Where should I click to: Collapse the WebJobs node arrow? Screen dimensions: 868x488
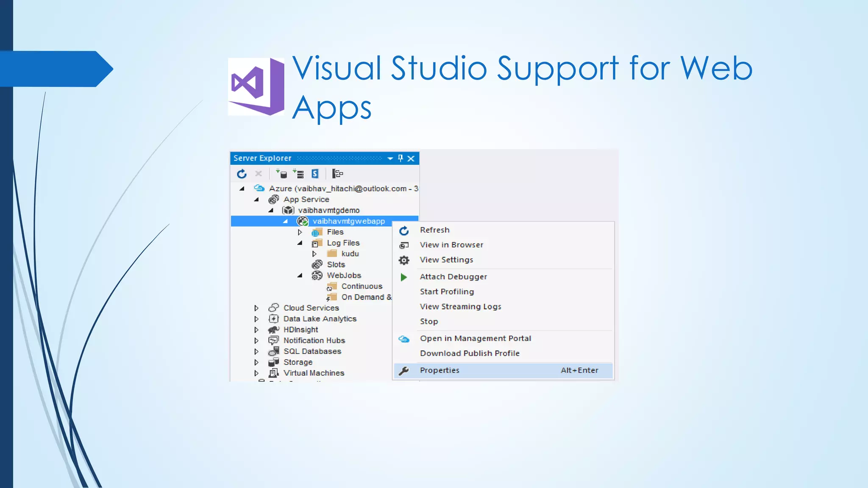(x=300, y=275)
